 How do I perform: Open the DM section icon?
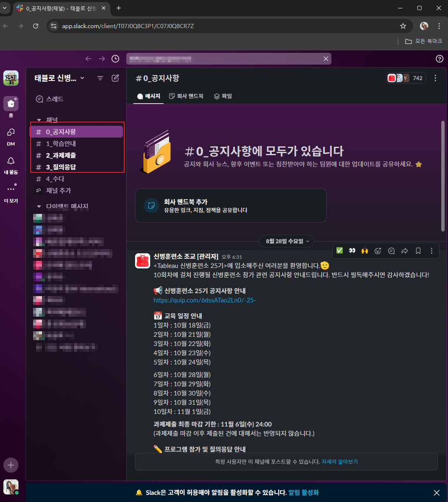coord(11,132)
